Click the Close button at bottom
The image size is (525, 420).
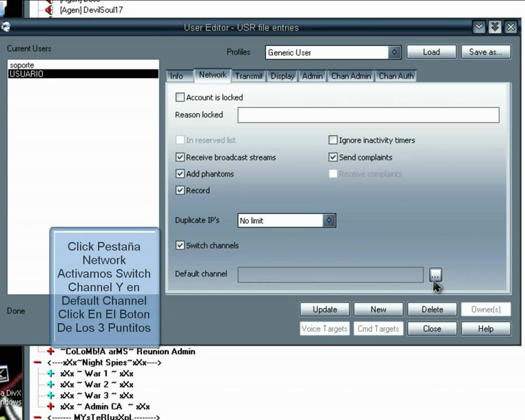tap(432, 328)
